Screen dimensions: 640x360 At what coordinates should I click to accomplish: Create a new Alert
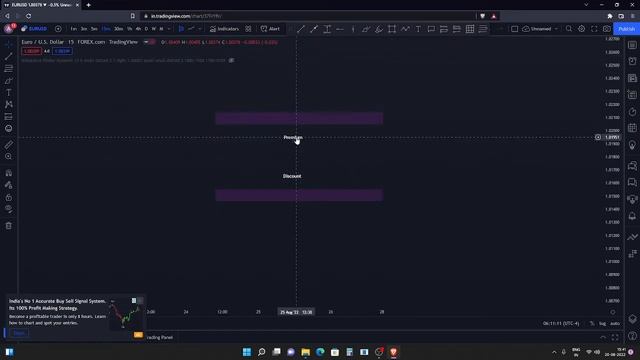(270, 29)
